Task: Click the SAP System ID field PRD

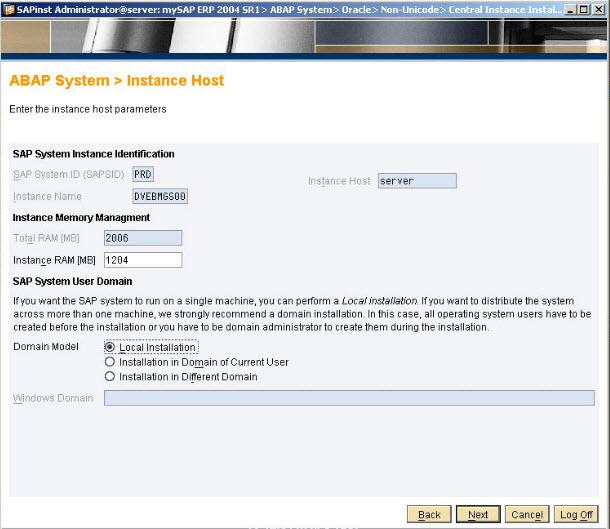Action: (143, 174)
